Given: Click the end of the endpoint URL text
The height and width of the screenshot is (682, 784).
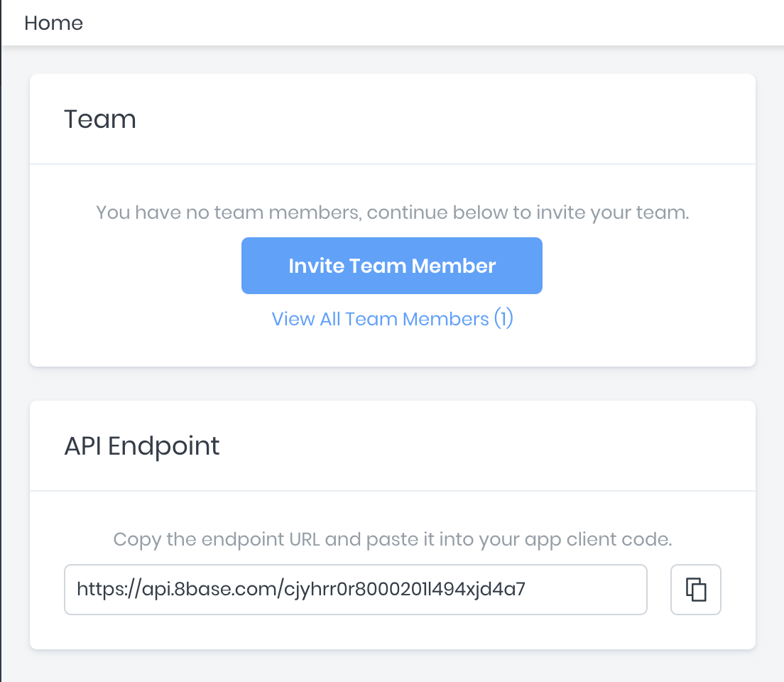Looking at the screenshot, I should click(524, 589).
